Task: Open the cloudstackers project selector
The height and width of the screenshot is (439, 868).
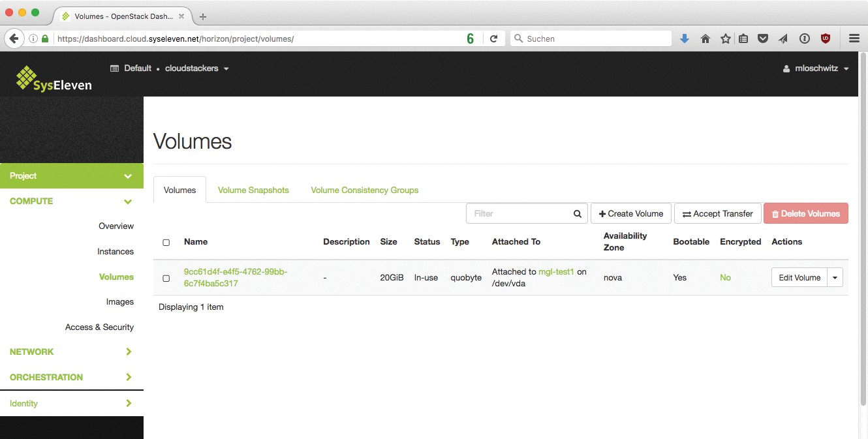Action: point(196,68)
